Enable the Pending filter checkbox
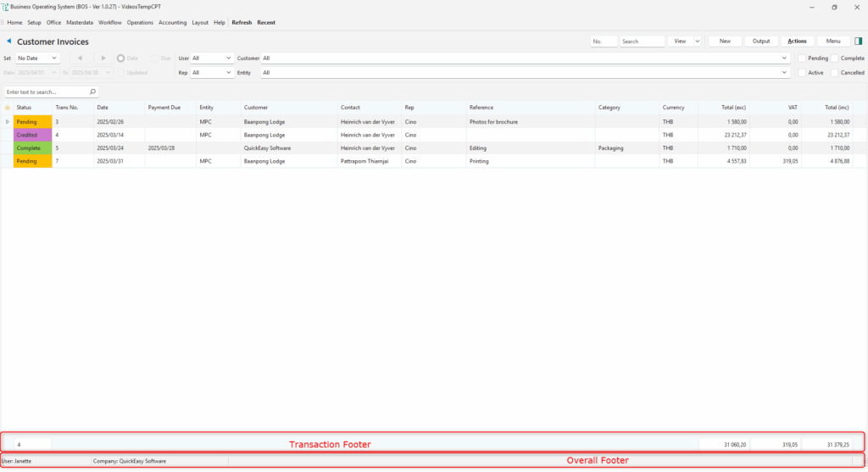Screen dimensions: 868x472 [802, 58]
